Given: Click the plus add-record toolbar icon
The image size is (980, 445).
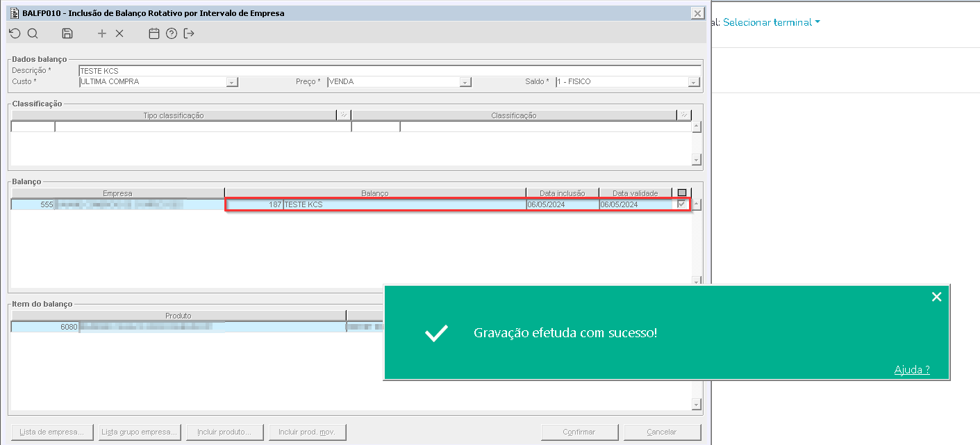Looking at the screenshot, I should click(x=102, y=33).
